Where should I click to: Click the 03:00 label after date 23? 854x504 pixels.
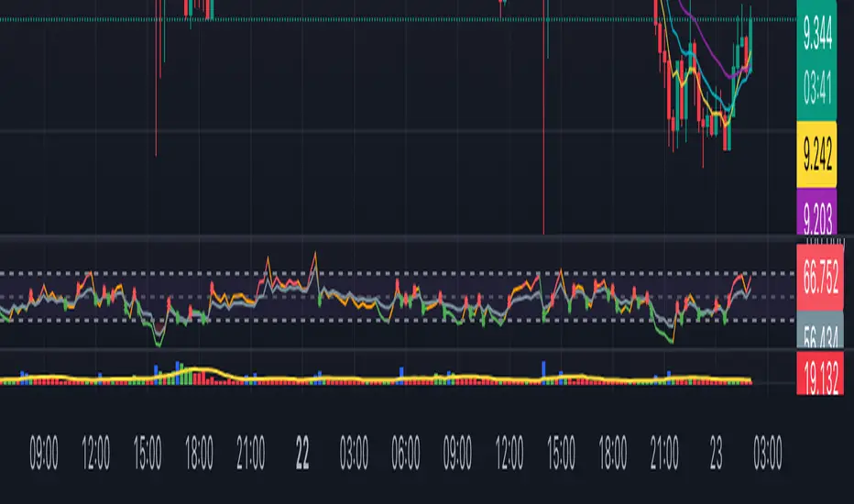pos(767,453)
